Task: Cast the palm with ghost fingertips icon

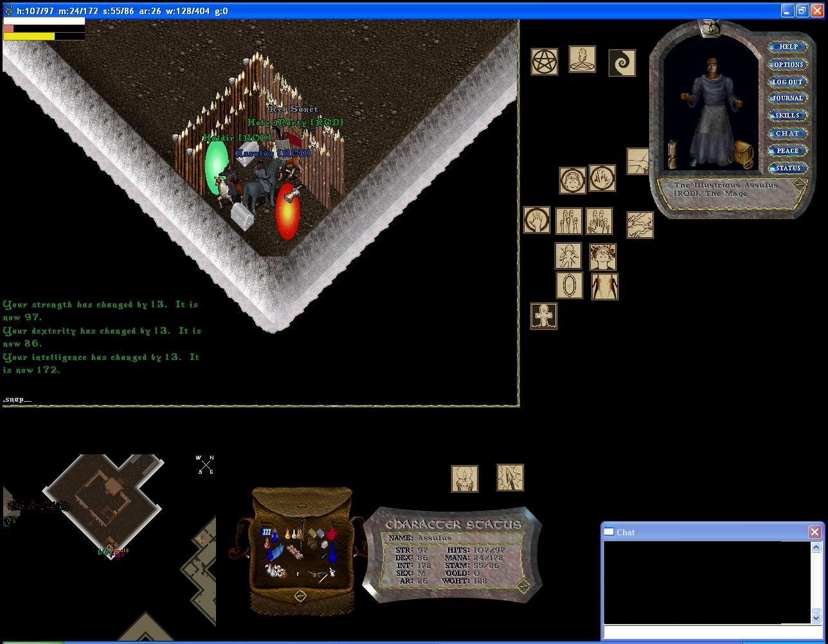Action: click(x=599, y=221)
